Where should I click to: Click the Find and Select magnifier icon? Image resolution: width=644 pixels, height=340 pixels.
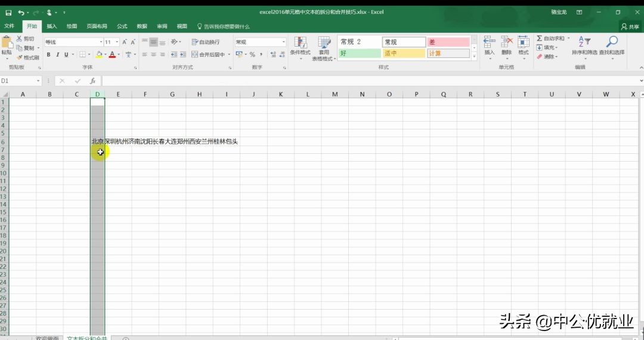[612, 43]
